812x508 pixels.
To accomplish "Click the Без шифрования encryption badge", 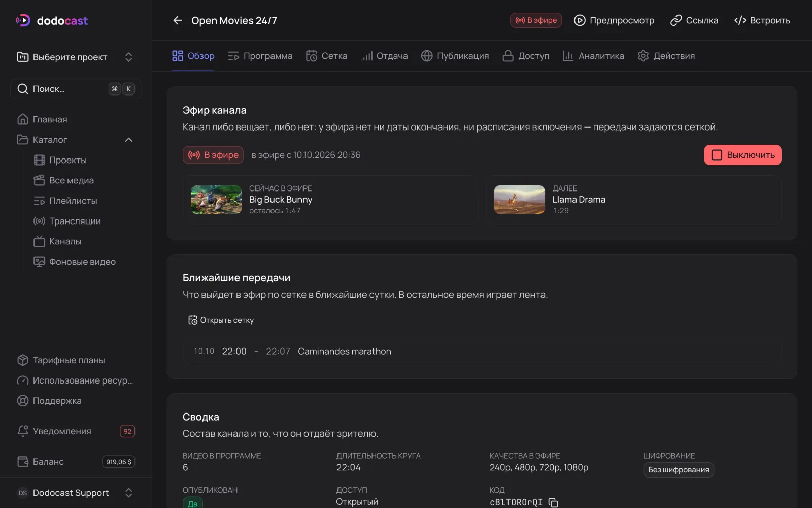I will (679, 470).
